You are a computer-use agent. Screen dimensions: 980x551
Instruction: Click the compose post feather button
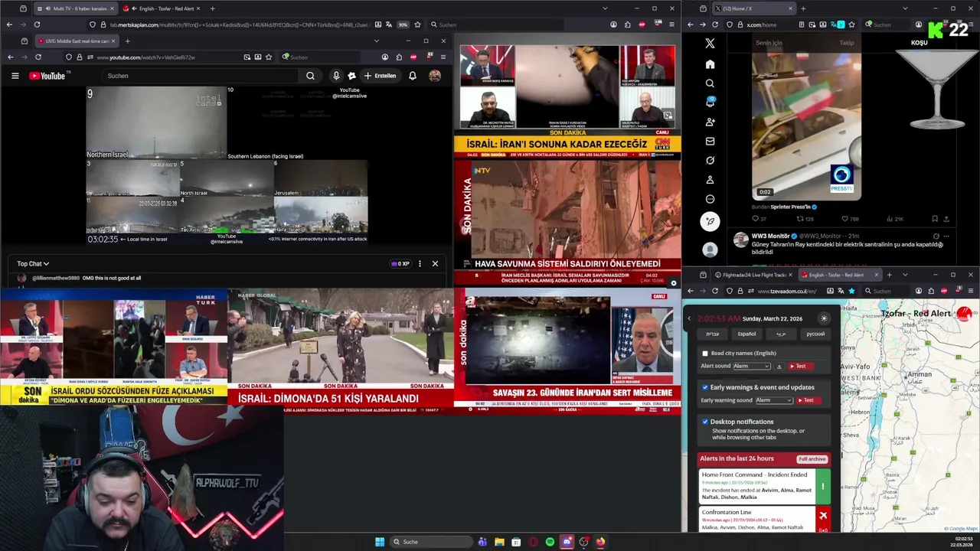tap(710, 222)
